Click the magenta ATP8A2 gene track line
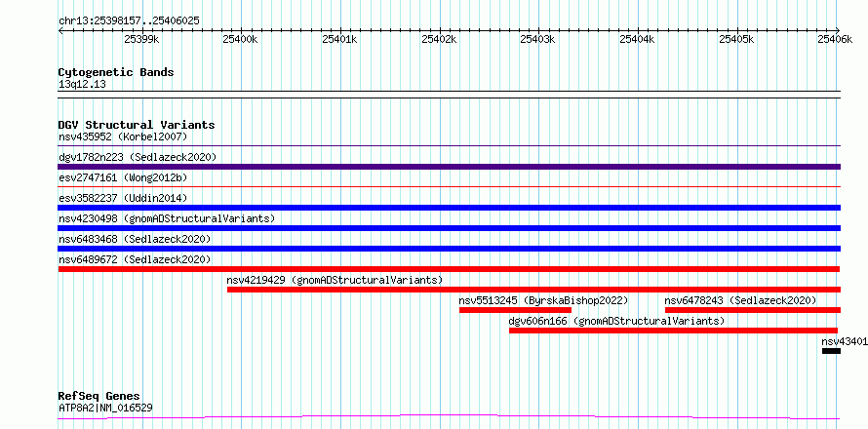Viewport: 868px width, 429px height. (449, 417)
